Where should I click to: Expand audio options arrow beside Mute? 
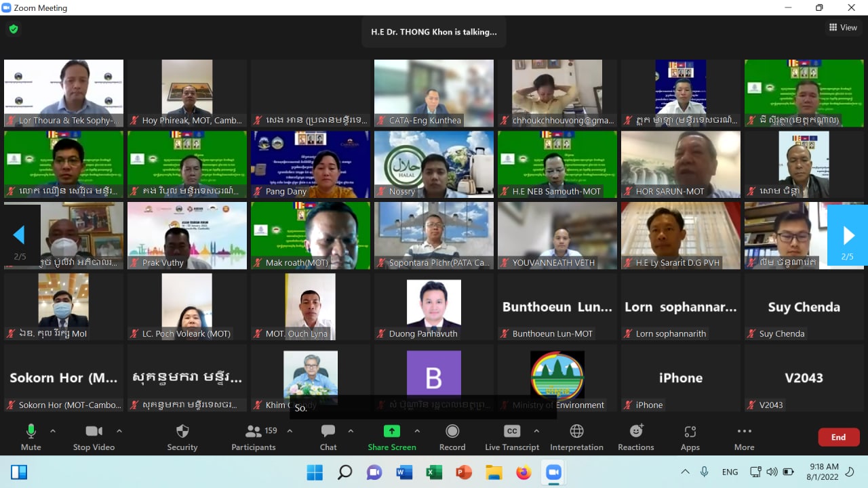53,431
